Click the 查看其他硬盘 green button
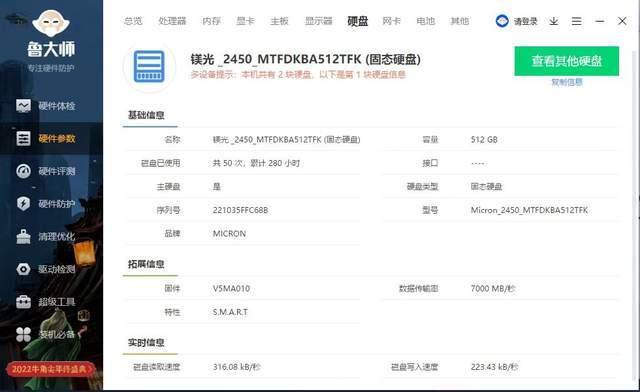The width and height of the screenshot is (640, 392). (567, 61)
